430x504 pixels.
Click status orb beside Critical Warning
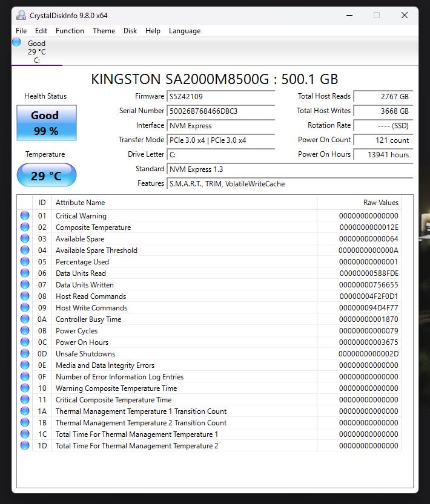(25, 215)
